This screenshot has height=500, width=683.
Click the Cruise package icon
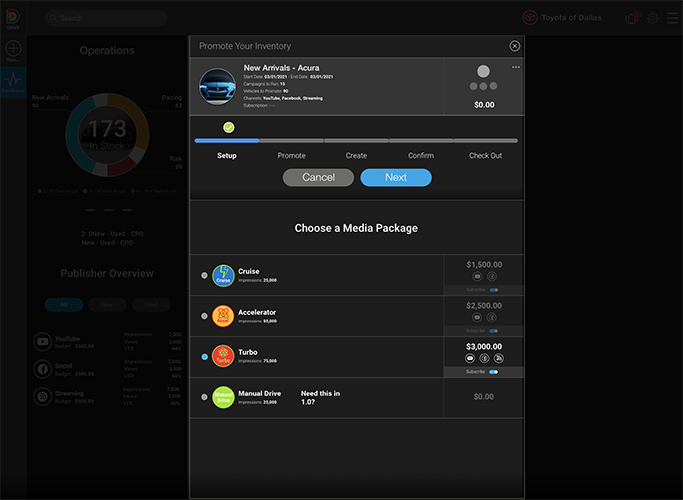pyautogui.click(x=223, y=275)
